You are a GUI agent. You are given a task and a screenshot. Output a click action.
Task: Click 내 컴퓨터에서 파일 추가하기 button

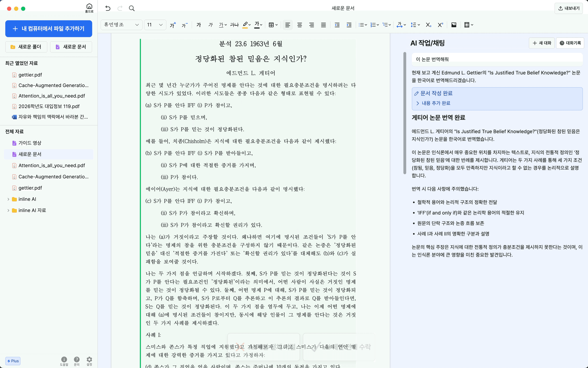coord(49,29)
